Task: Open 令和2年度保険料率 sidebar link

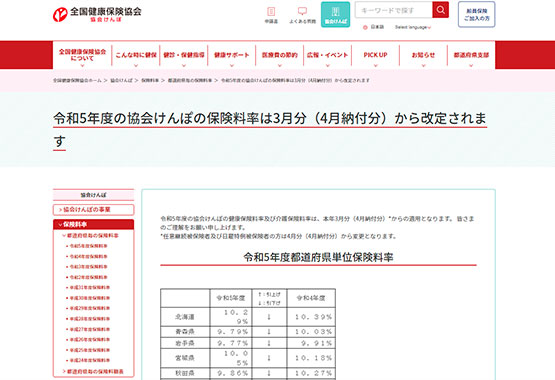Action: (87, 277)
